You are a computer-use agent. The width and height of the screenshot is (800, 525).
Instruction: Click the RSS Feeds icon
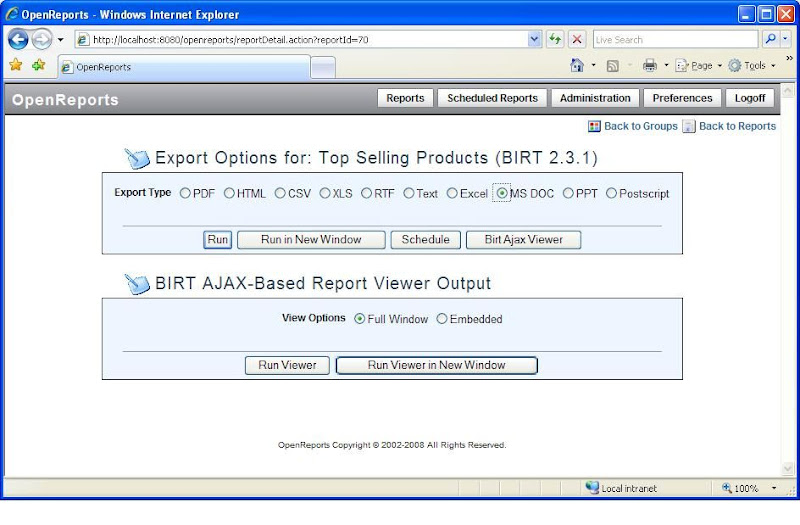click(612, 66)
